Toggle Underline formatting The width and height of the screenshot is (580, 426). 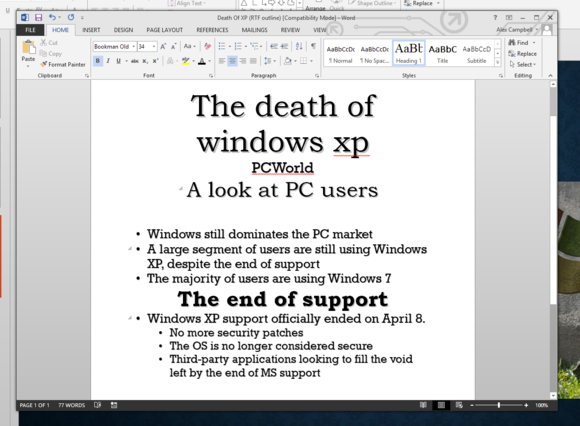point(118,61)
